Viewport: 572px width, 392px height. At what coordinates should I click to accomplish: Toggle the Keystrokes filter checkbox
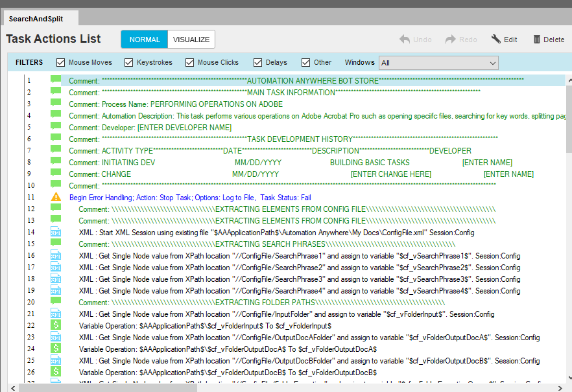point(128,63)
